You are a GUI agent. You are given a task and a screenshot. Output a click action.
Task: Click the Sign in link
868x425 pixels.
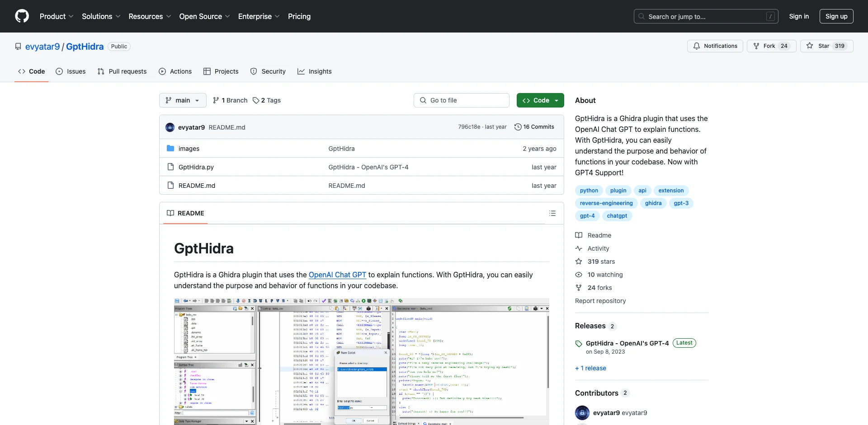pos(799,16)
